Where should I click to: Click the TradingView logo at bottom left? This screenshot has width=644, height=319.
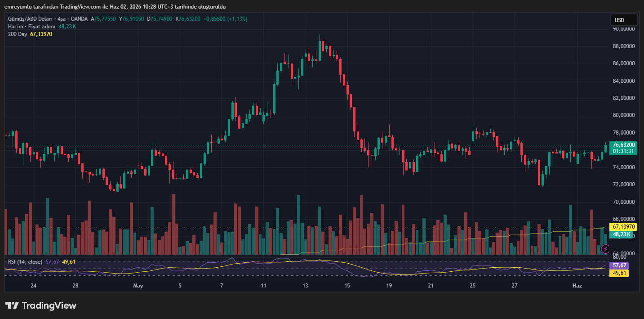pyautogui.click(x=41, y=306)
